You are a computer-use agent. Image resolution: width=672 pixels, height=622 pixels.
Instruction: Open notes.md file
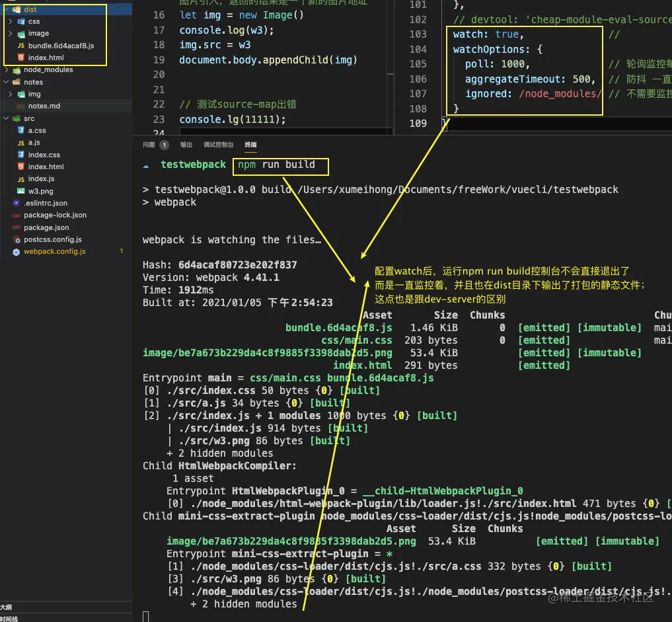[44, 106]
